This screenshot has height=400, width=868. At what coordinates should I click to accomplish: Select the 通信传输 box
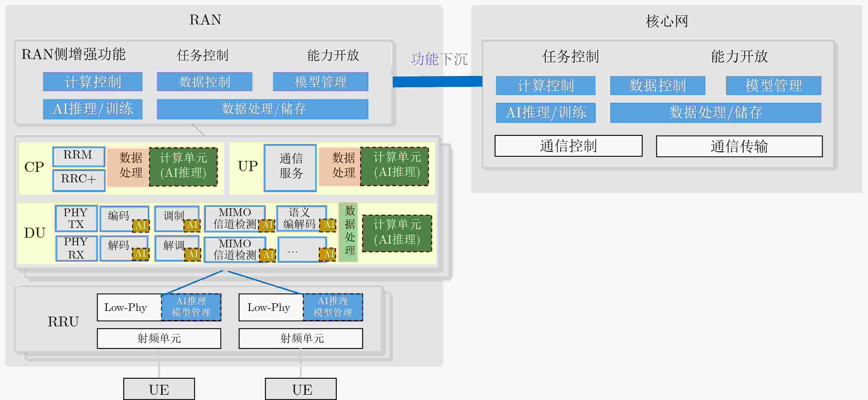click(x=739, y=146)
